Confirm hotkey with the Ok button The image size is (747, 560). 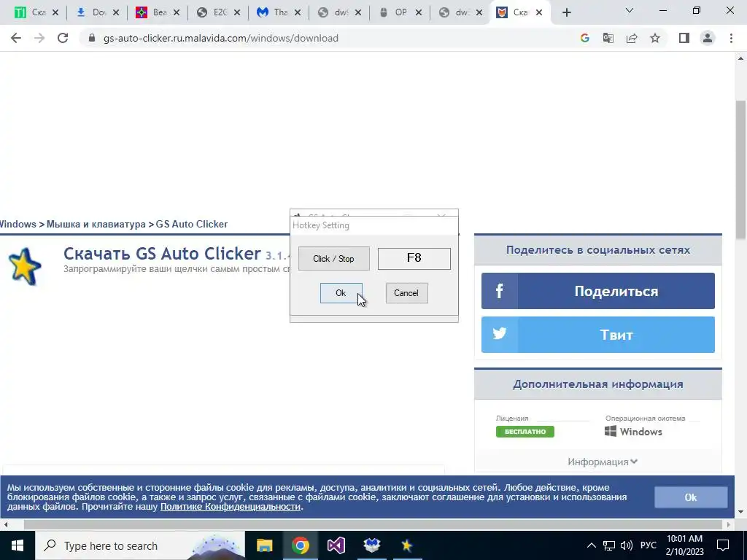click(341, 293)
